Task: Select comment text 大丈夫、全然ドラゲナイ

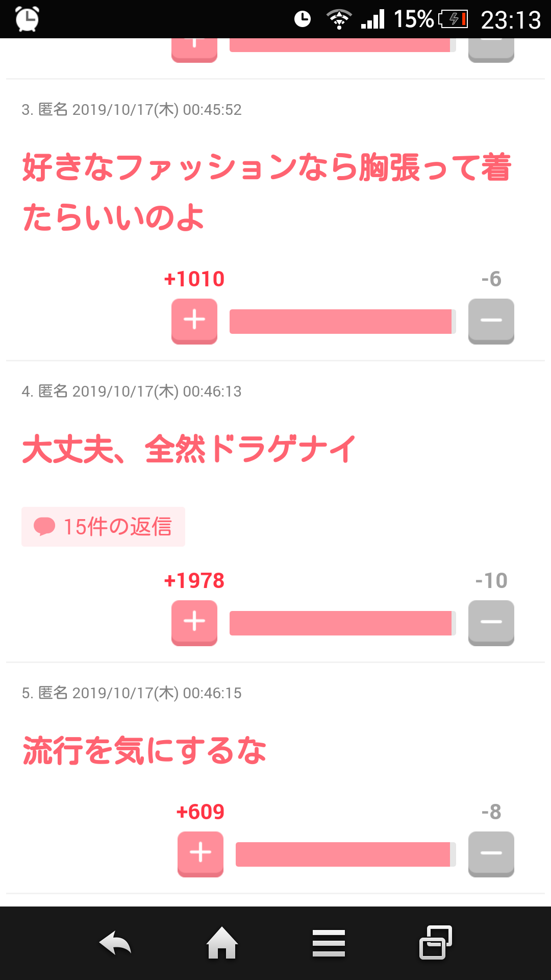Action: (189, 449)
